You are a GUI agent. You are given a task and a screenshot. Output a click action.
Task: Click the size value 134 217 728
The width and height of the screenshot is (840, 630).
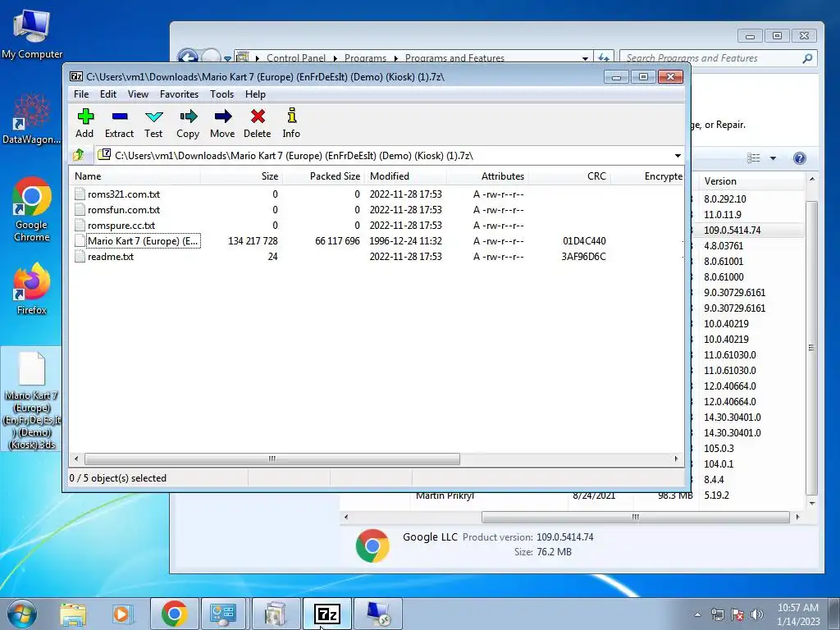click(253, 241)
